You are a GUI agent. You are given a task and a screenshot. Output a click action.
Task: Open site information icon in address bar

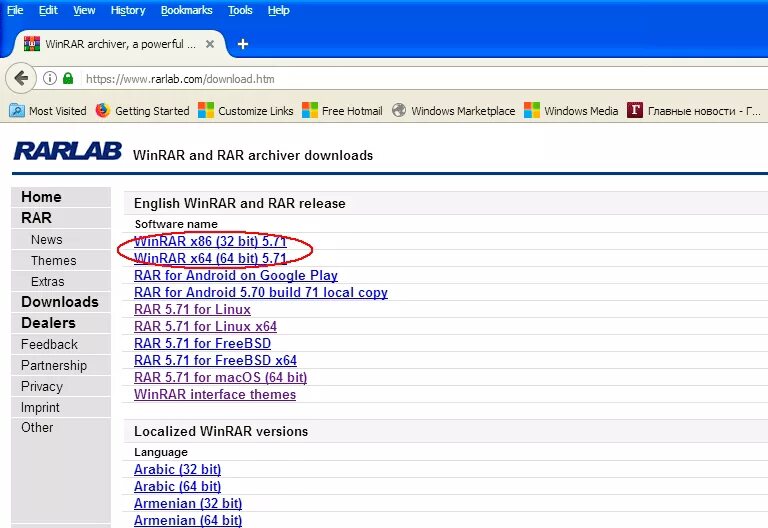[50, 78]
